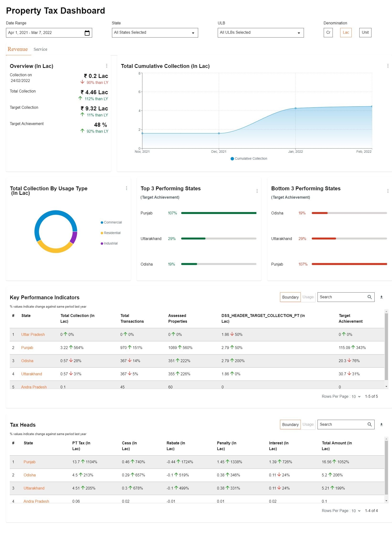
Task: Open the date range calendar picker icon
Action: click(87, 33)
